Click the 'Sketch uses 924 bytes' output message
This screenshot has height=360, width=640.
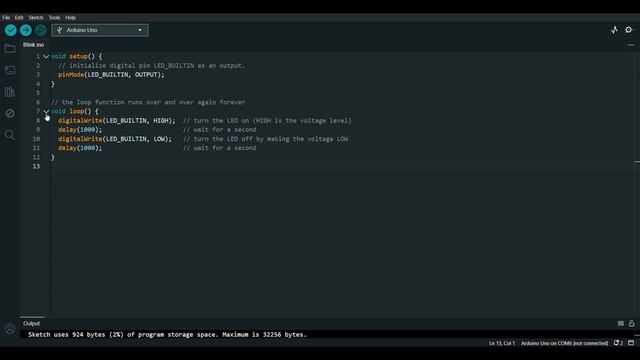tap(167, 334)
